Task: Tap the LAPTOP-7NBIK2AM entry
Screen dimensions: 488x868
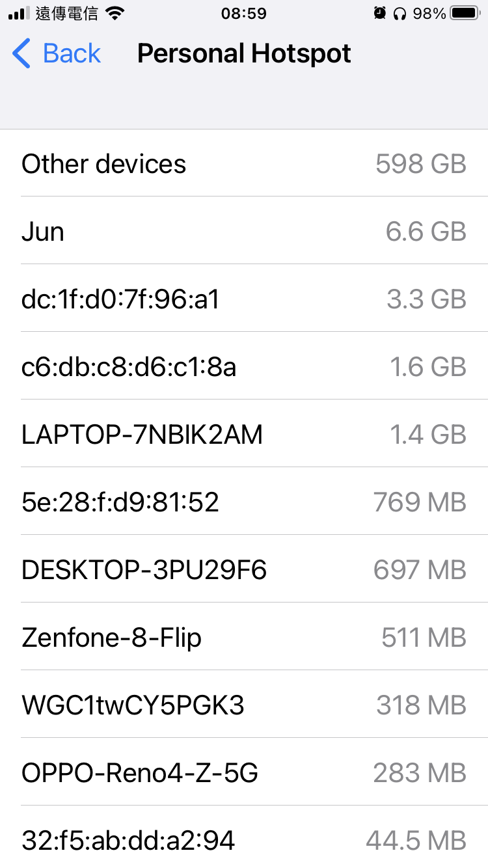Action: (x=244, y=435)
